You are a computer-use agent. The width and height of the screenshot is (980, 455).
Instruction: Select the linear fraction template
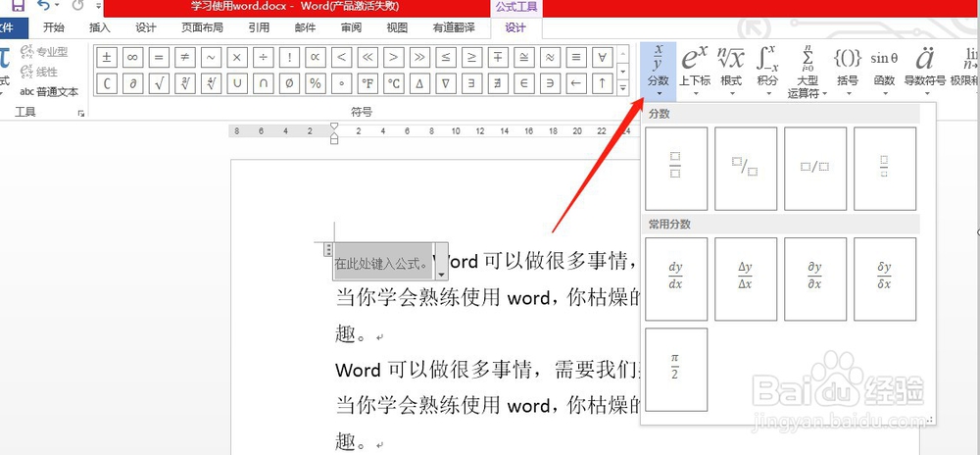(x=815, y=169)
